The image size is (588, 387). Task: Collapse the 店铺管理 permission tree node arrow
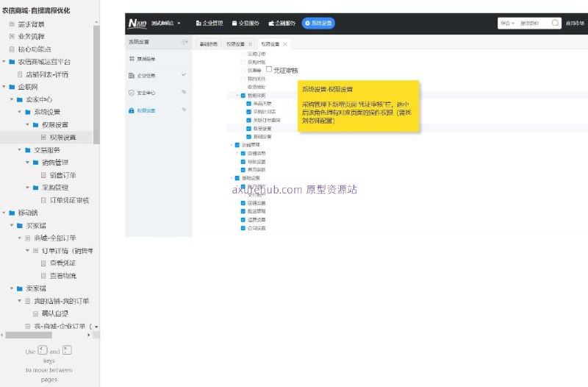click(x=232, y=145)
